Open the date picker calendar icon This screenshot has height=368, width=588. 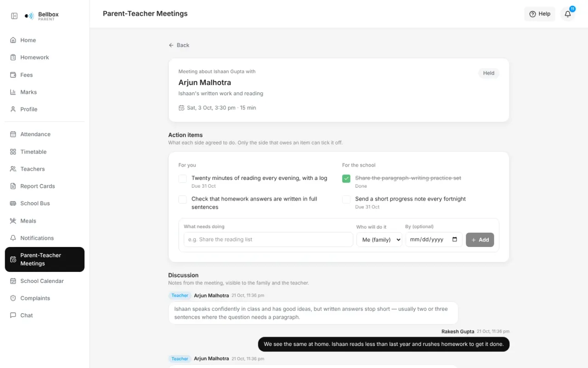click(x=455, y=240)
